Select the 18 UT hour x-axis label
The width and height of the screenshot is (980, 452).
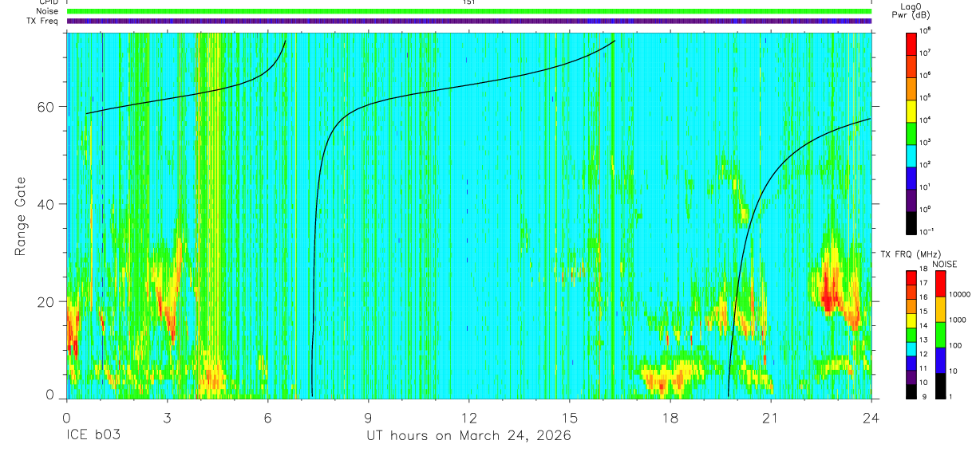(x=670, y=417)
